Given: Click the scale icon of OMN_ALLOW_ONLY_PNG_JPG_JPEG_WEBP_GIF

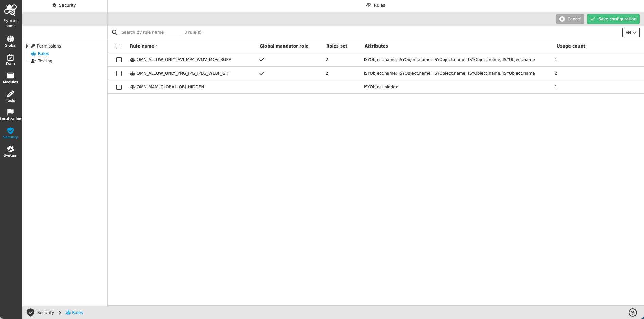Looking at the screenshot, I should (132, 73).
